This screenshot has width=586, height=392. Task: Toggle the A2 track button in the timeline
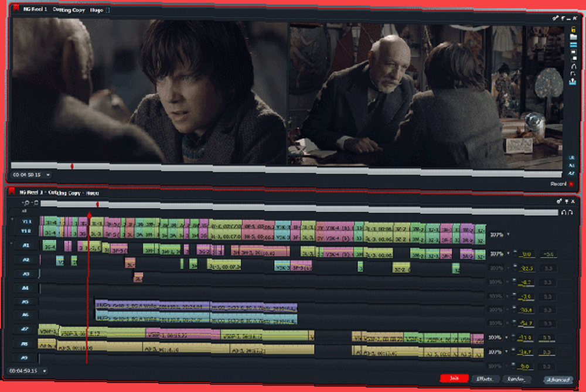click(26, 260)
